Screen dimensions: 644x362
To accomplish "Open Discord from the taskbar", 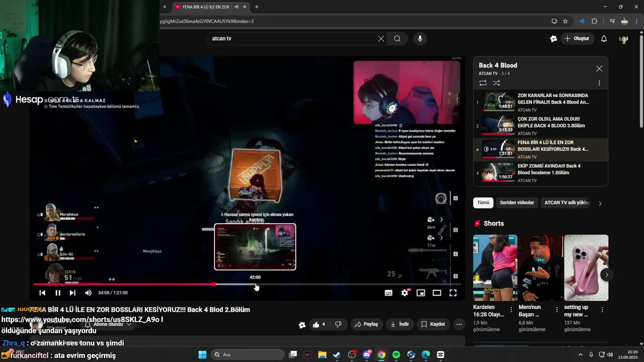I will pyautogui.click(x=367, y=355).
